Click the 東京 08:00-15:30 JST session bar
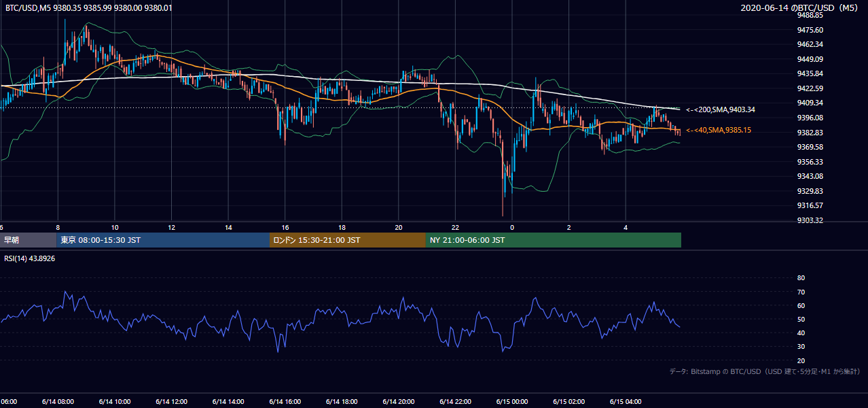Image resolution: width=868 pixels, height=408 pixels. [x=163, y=240]
